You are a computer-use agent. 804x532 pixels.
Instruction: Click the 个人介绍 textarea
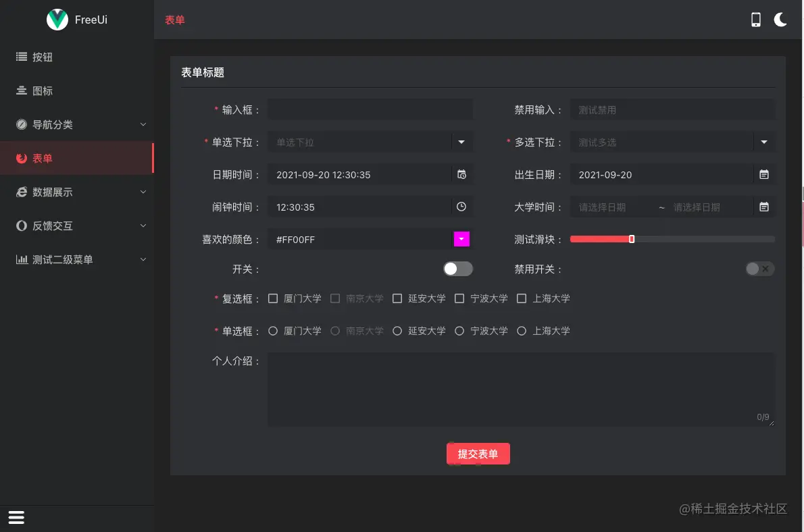tap(520, 390)
